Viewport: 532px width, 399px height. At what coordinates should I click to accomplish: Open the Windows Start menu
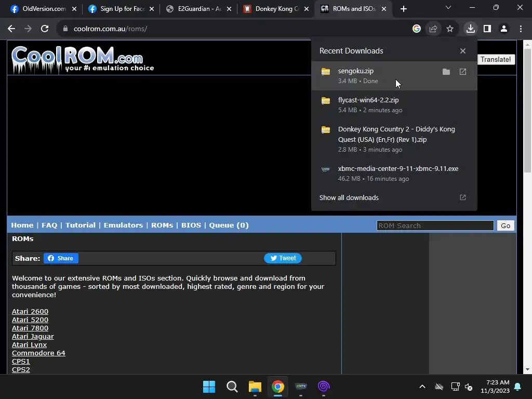[209, 387]
